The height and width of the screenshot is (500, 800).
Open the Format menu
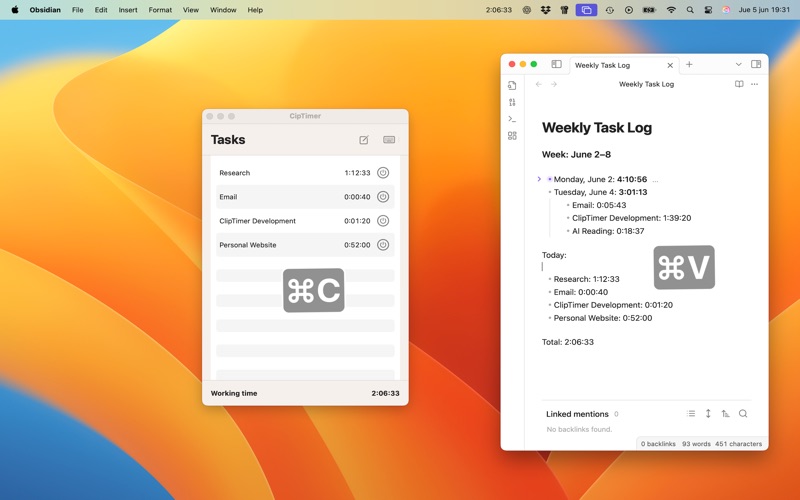tap(160, 10)
